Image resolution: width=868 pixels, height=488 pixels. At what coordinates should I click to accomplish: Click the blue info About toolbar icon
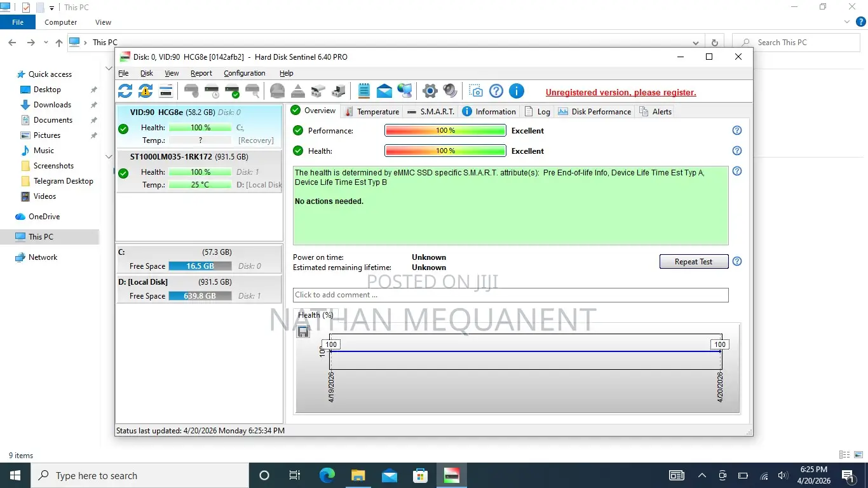(517, 91)
